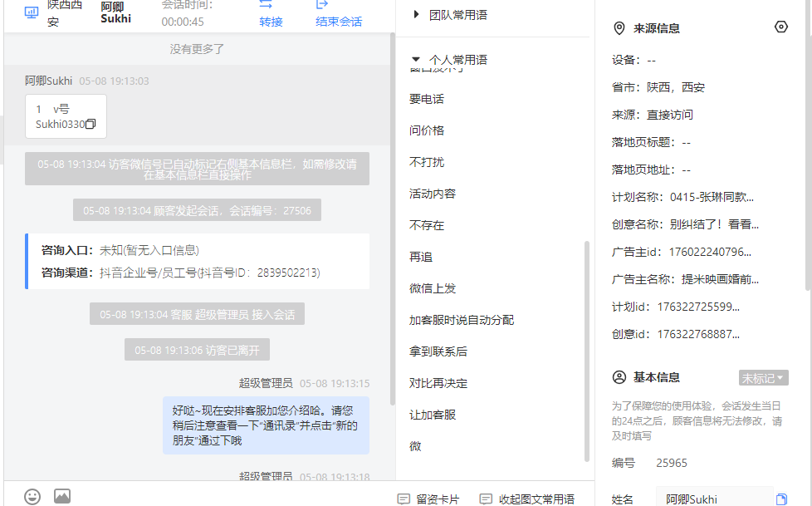This screenshot has height=506, width=812.
Task: Select the 拿到联系后 quick phrase
Action: pyautogui.click(x=438, y=352)
